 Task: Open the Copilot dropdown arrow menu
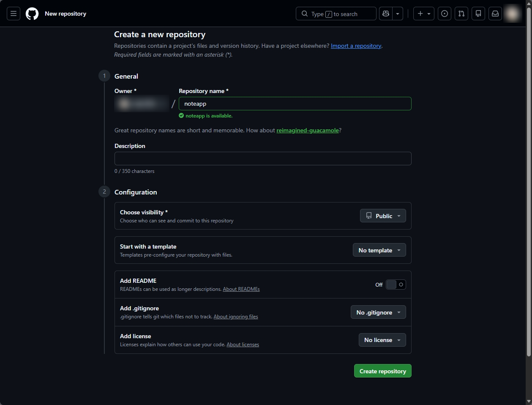(398, 14)
